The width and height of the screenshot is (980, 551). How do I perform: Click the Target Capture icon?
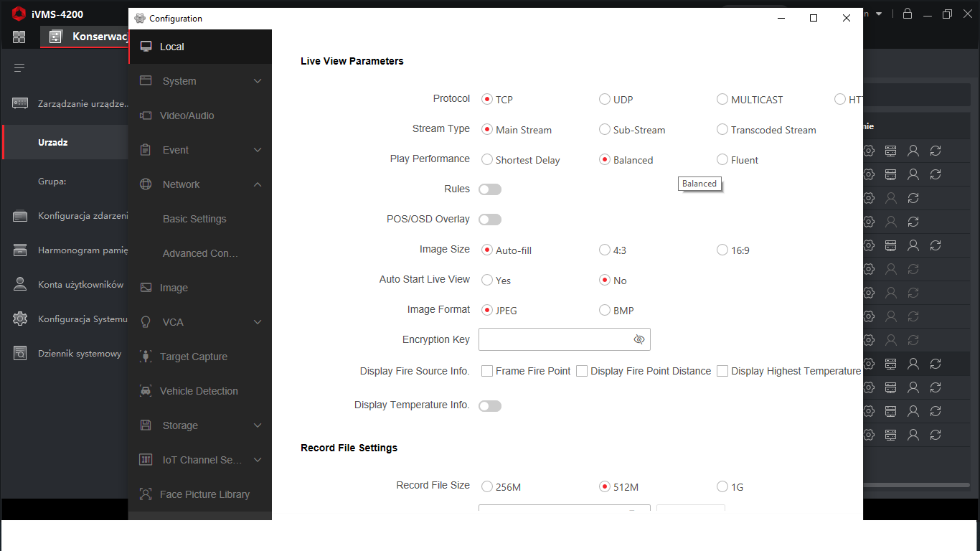[146, 357]
